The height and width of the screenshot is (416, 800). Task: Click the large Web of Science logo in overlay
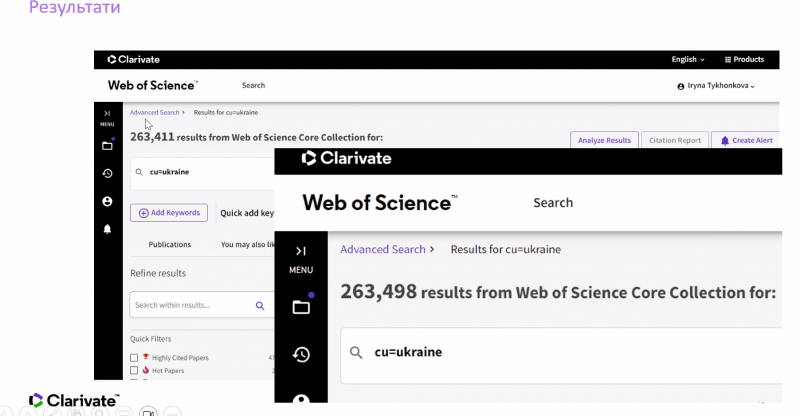(380, 203)
